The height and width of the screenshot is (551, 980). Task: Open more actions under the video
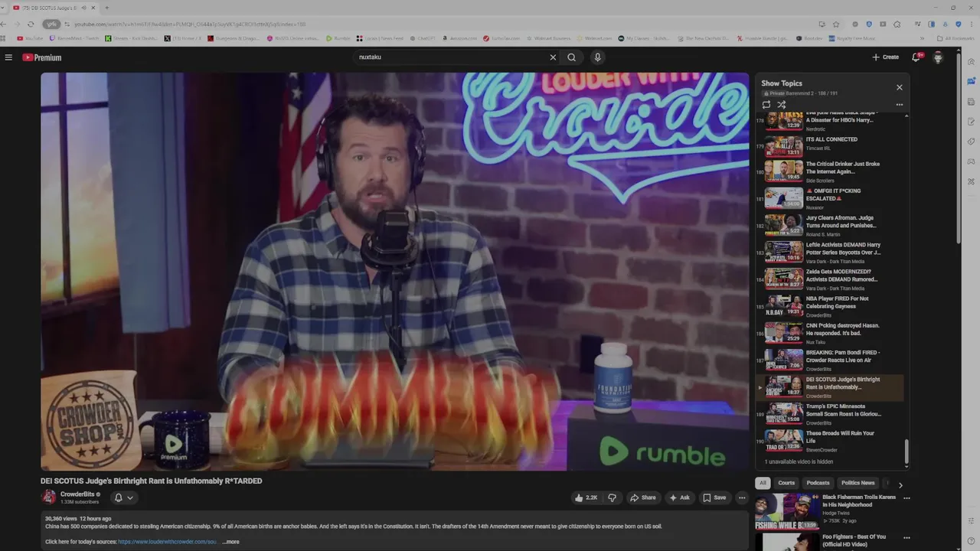741,497
